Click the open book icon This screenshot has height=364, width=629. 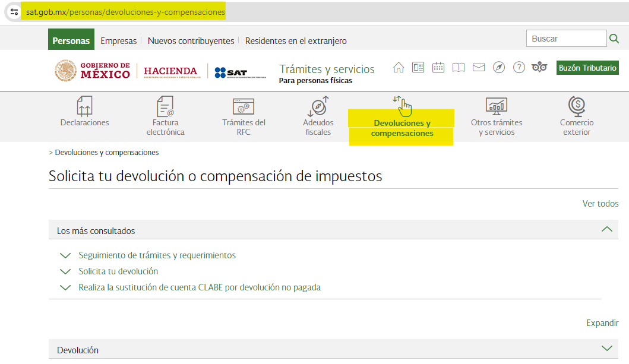458,68
